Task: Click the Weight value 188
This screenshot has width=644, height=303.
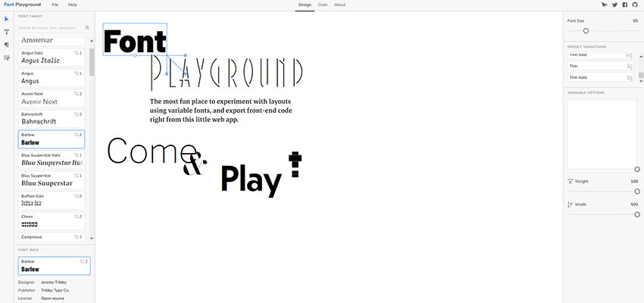Action: (x=635, y=182)
